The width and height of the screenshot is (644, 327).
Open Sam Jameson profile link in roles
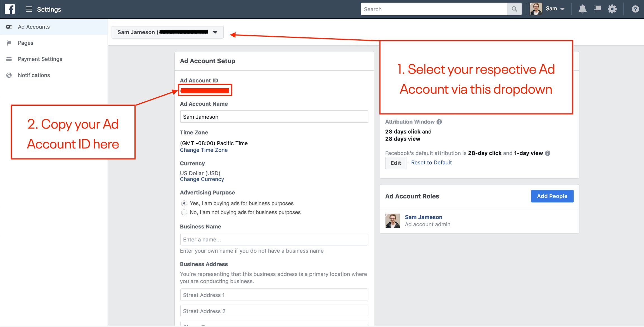point(423,217)
